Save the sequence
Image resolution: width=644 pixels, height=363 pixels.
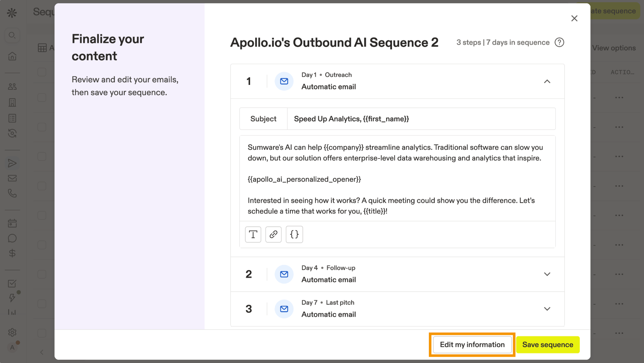pyautogui.click(x=547, y=345)
